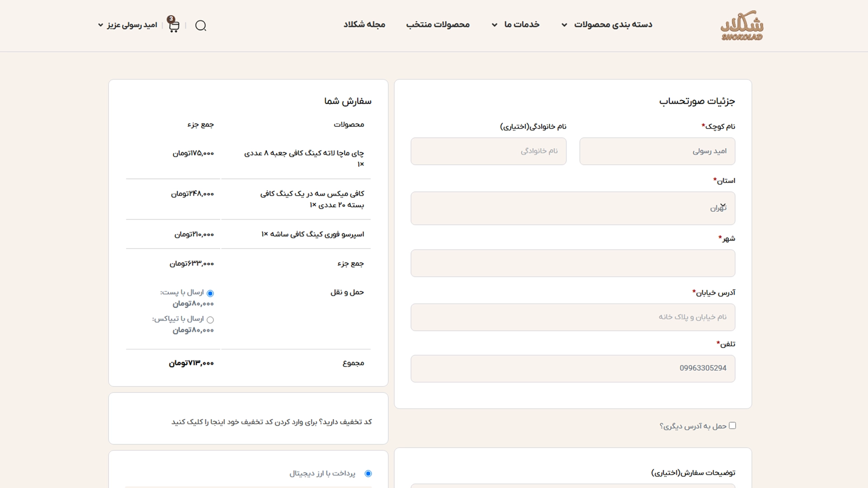This screenshot has width=868, height=488.
Task: Click the Shokolad logo
Action: click(742, 25)
